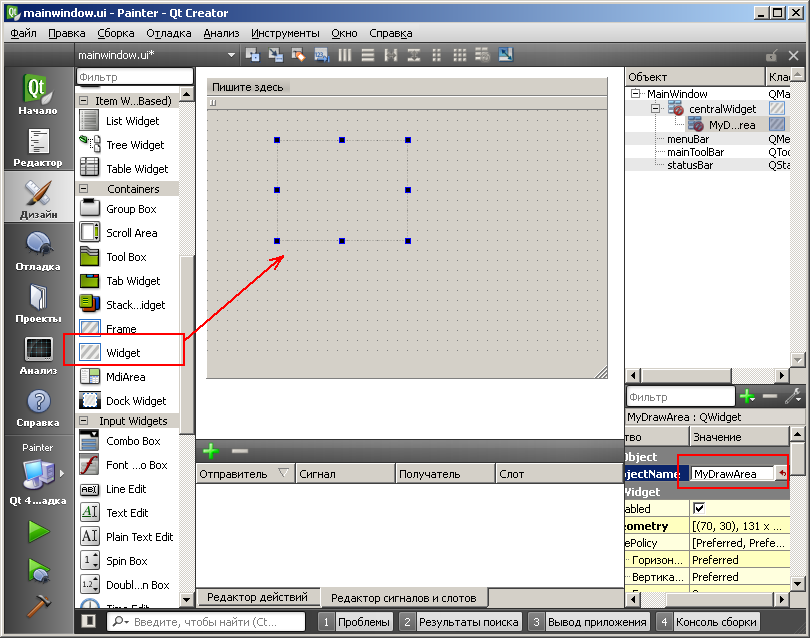Image resolution: width=810 pixels, height=638 pixels.
Task: Break layout using toolbar icon
Action: point(482,55)
